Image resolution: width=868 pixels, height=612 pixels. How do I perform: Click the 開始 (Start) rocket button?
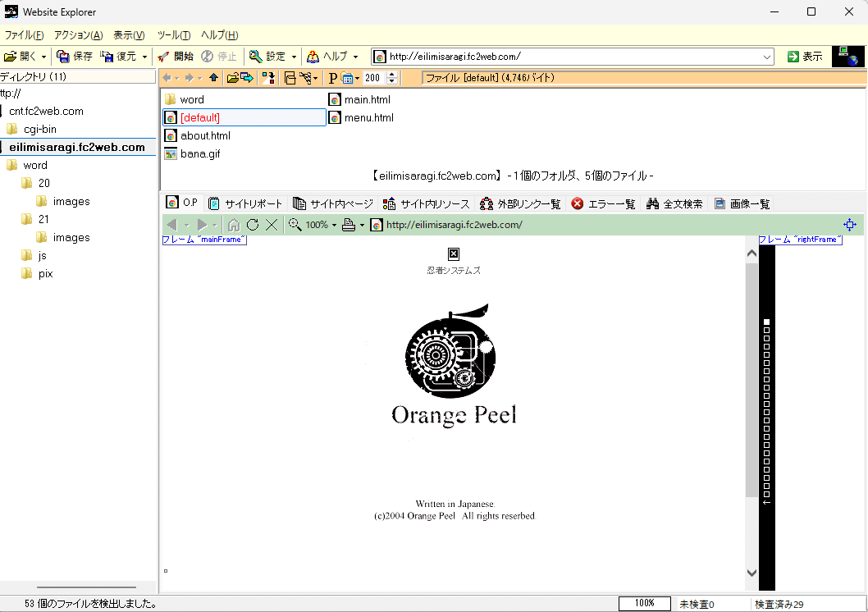tap(175, 57)
